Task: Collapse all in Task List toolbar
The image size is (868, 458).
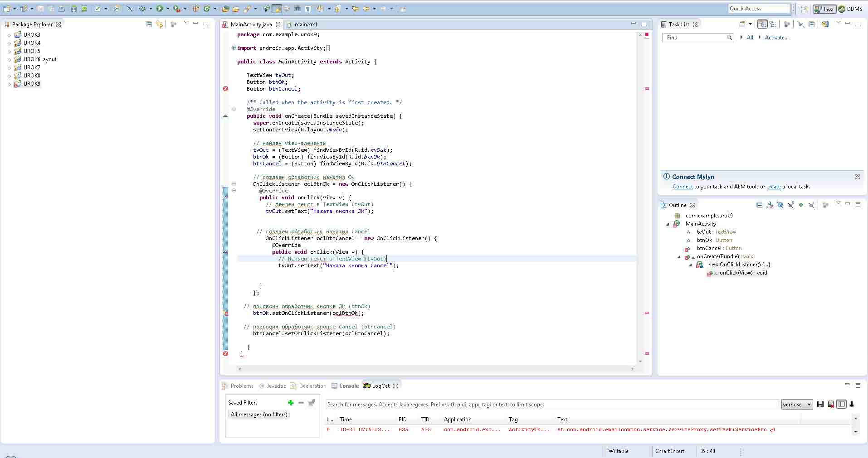Action: pos(812,24)
